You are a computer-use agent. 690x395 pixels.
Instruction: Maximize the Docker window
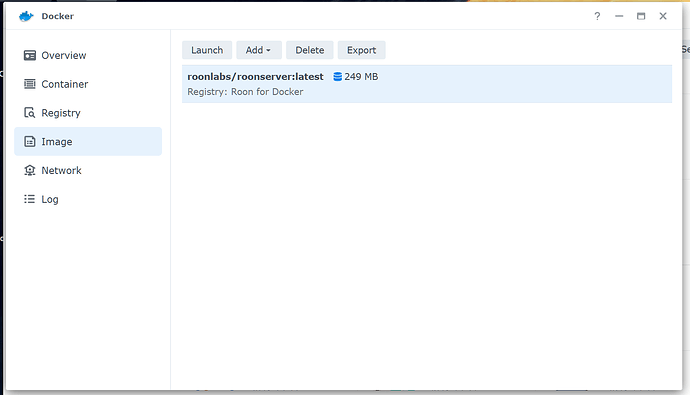(x=641, y=16)
